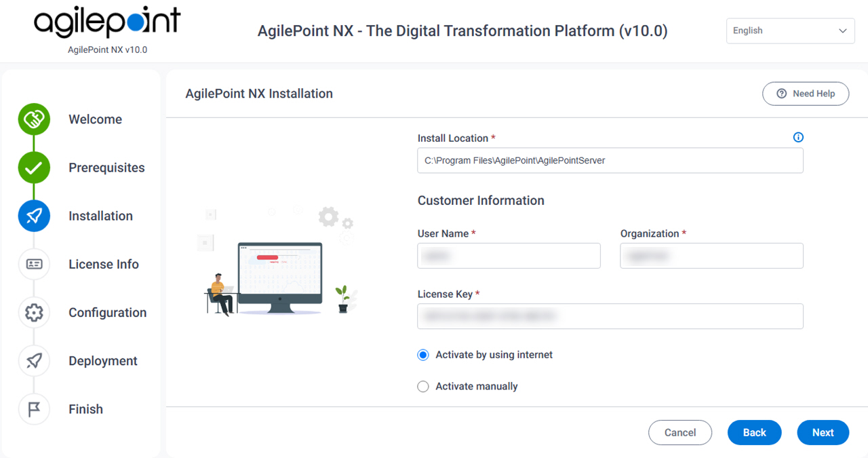Viewport: 868px width, 458px height.
Task: Click the AgilePoint NX Installation heading
Action: [259, 94]
